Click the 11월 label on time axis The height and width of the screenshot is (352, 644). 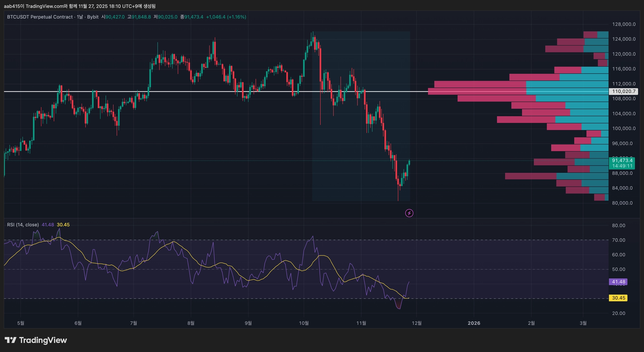[x=361, y=323]
